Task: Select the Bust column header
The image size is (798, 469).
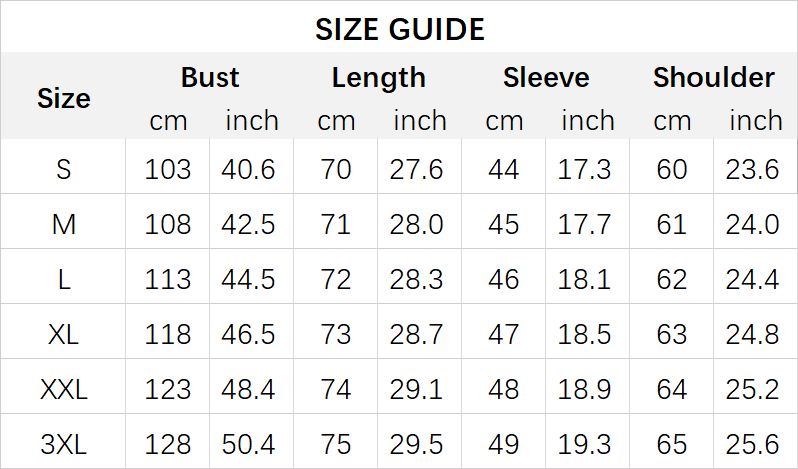Action: (210, 78)
